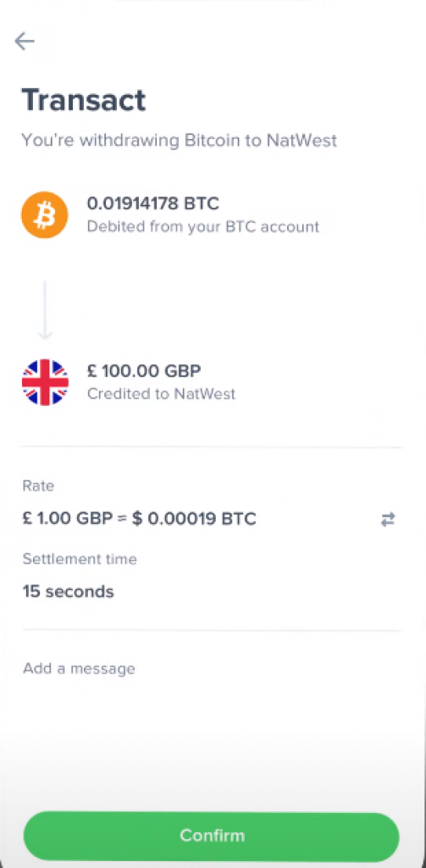Tap the UK flag currency icon
Image resolution: width=426 pixels, height=868 pixels.
coord(45,382)
